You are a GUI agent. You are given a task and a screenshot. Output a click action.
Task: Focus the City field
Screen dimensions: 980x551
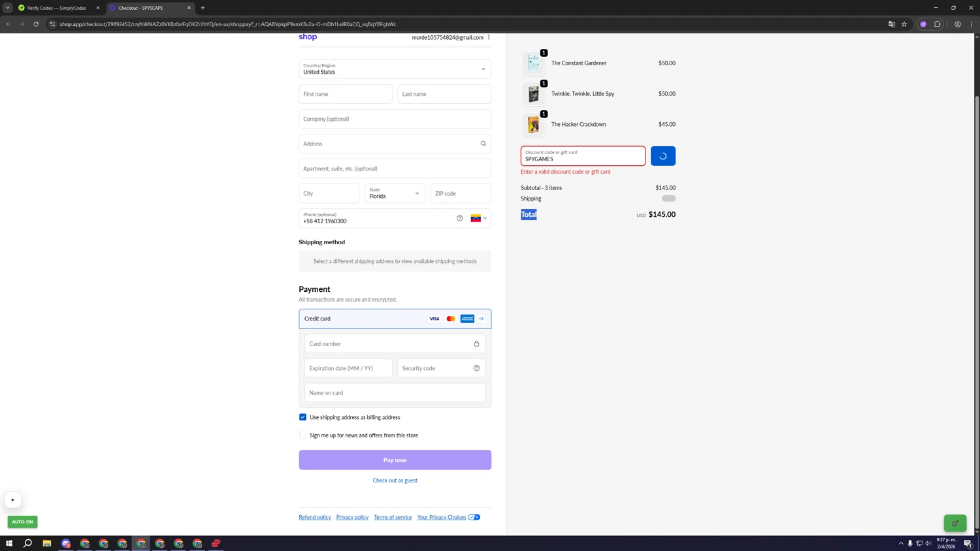pos(329,193)
